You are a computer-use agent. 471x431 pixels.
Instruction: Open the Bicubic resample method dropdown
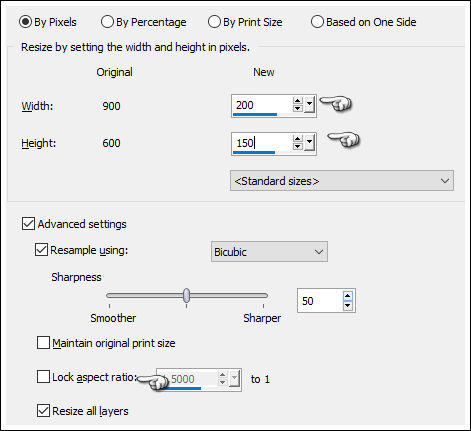(269, 252)
